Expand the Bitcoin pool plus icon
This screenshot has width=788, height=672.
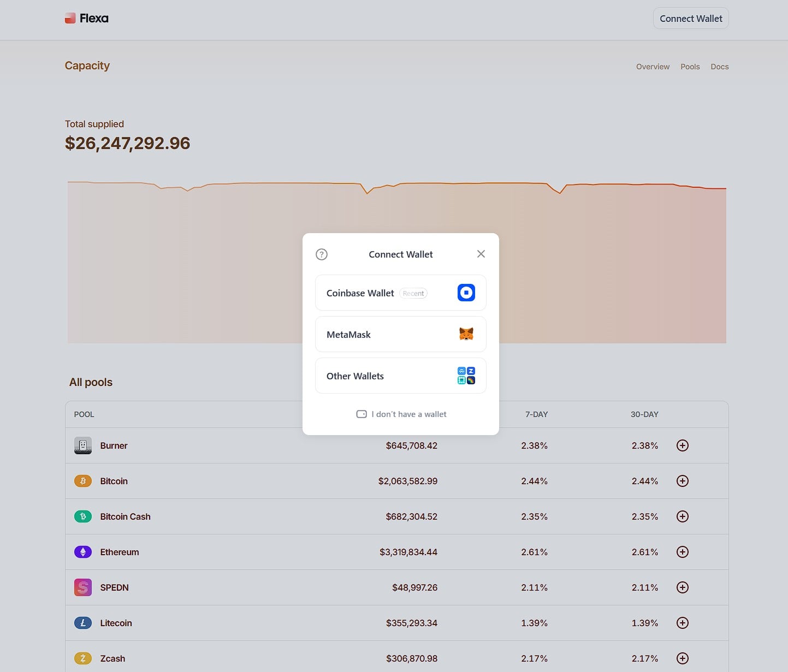(682, 481)
